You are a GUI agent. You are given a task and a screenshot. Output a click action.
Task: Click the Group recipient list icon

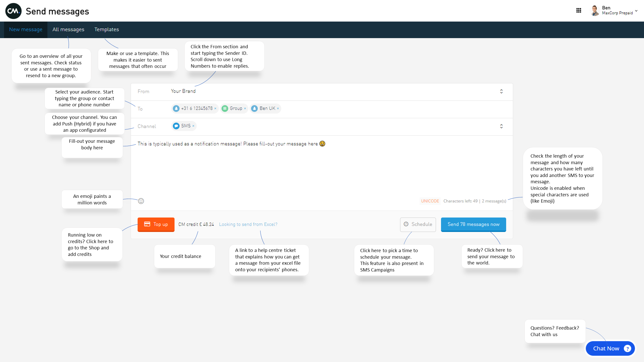(225, 108)
